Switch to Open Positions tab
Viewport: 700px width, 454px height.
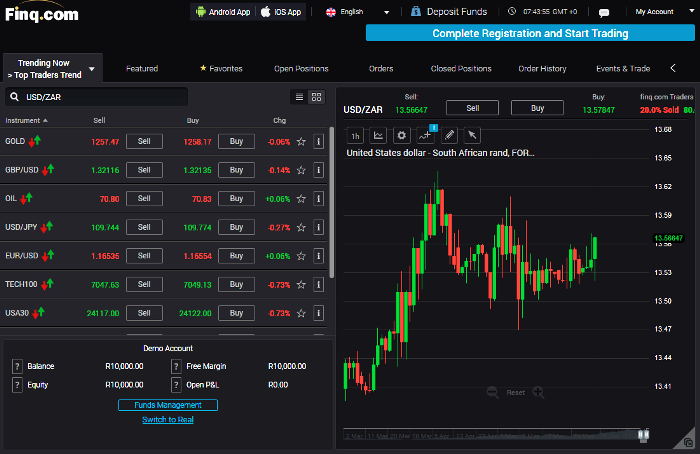click(301, 69)
